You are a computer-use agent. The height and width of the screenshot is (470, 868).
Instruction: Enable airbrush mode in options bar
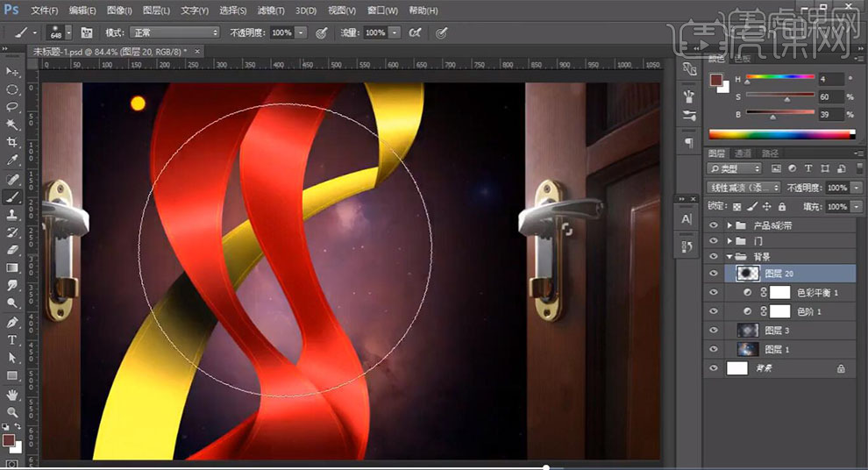click(x=415, y=32)
